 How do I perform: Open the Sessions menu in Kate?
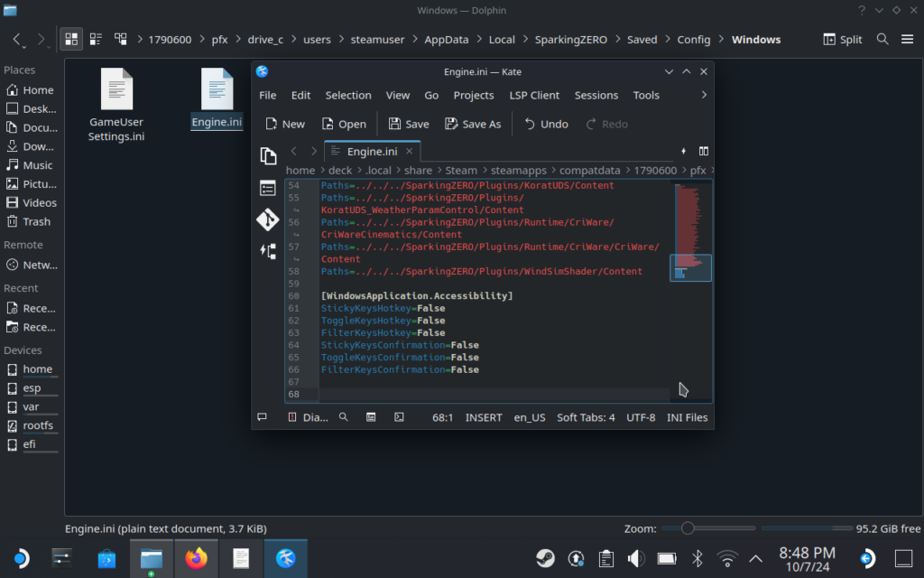point(596,95)
